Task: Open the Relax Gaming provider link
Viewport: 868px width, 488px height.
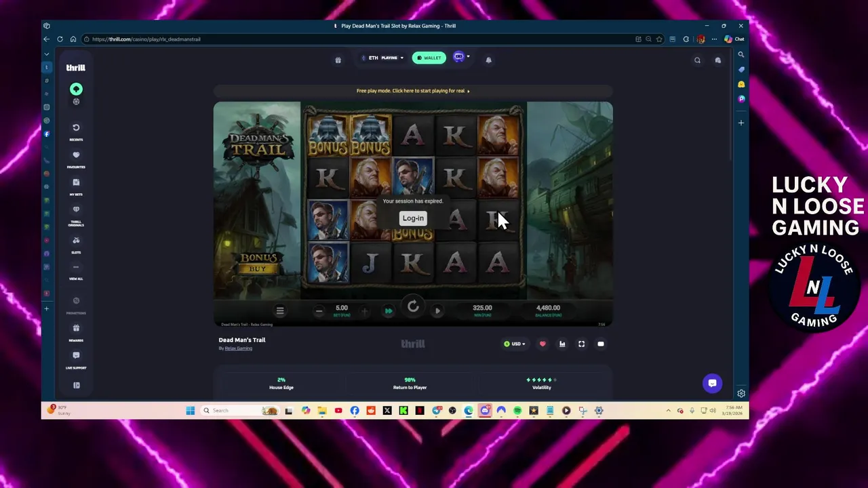Action: point(238,348)
